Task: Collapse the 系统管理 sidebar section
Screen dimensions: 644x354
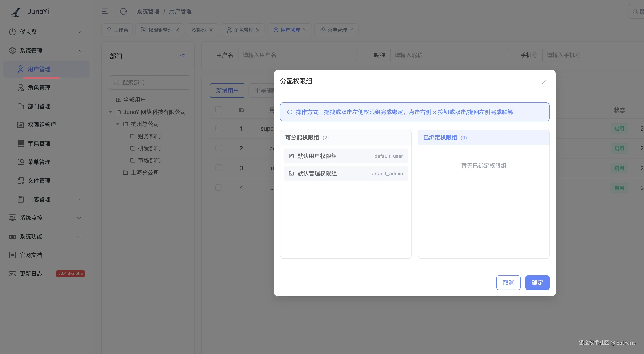Action: (x=79, y=51)
